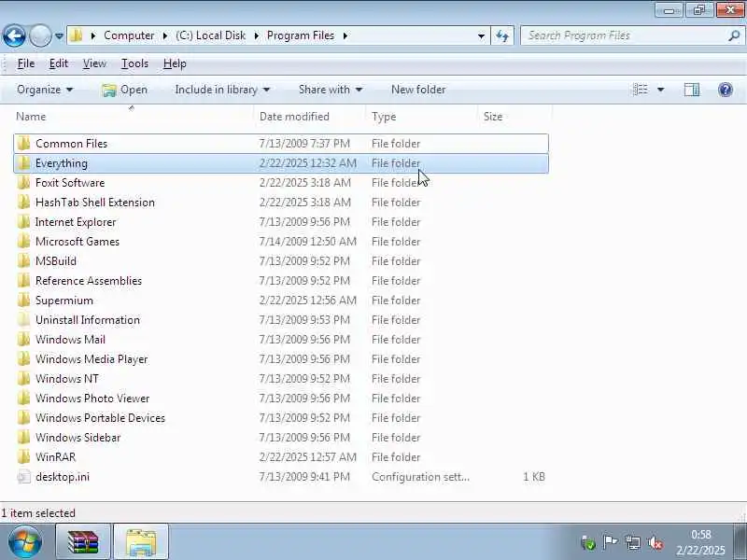The image size is (747, 560).
Task: Refresh the Program Files folder view
Action: [x=502, y=35]
